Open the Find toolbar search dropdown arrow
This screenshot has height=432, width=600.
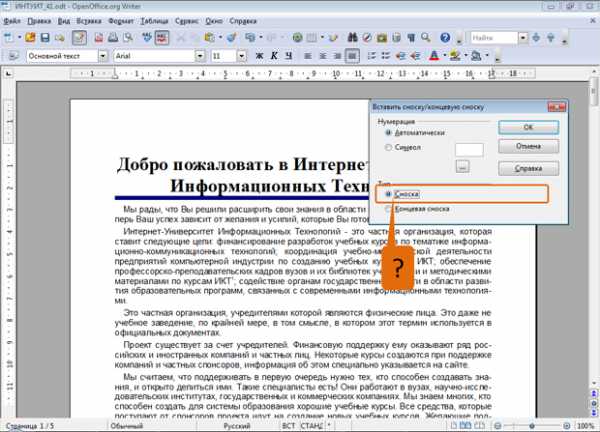[x=523, y=37]
